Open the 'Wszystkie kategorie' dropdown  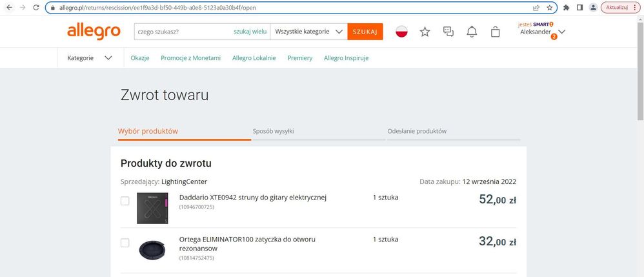click(x=308, y=32)
